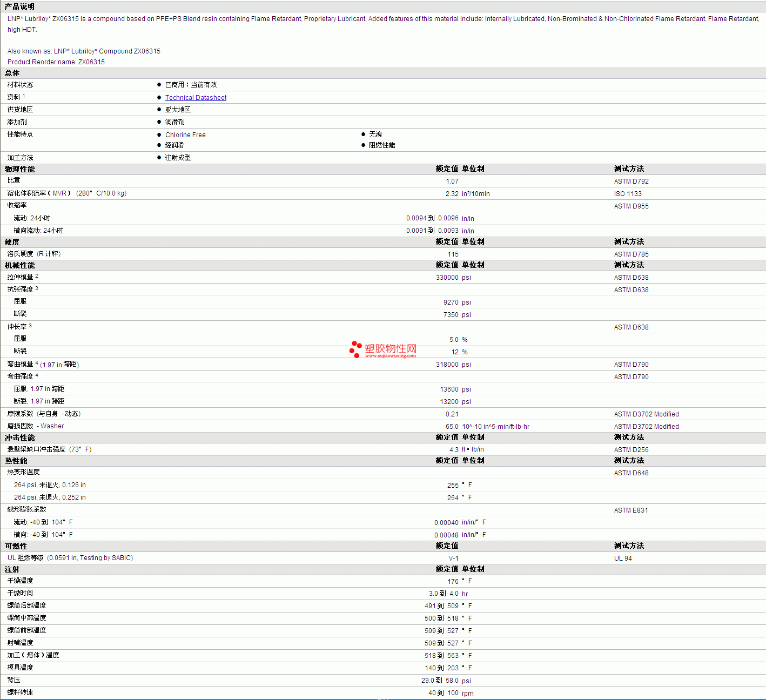
Task: Click the friction coefficient value 0.21
Action: [x=452, y=414]
